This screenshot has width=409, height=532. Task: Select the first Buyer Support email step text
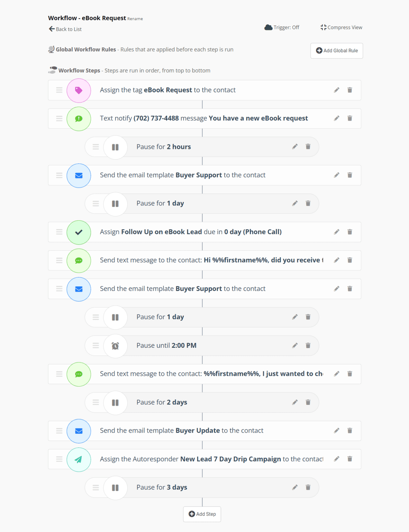coord(183,175)
